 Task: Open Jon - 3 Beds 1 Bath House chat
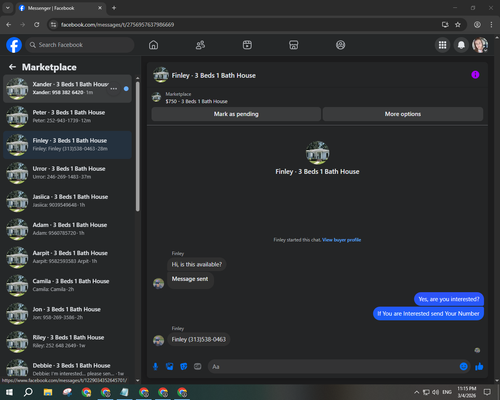click(x=67, y=314)
